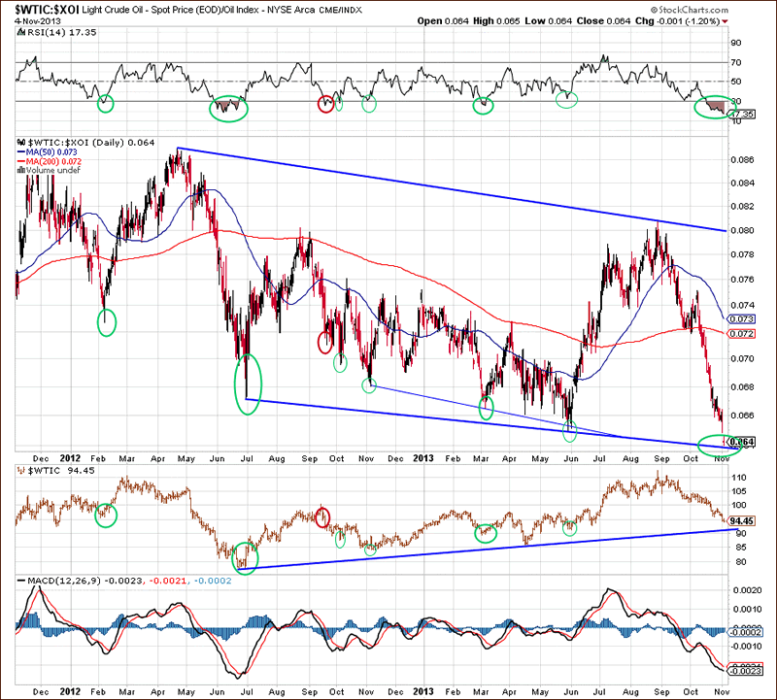Click the 0.086 price axis label
777x700 pixels.
click(x=742, y=160)
